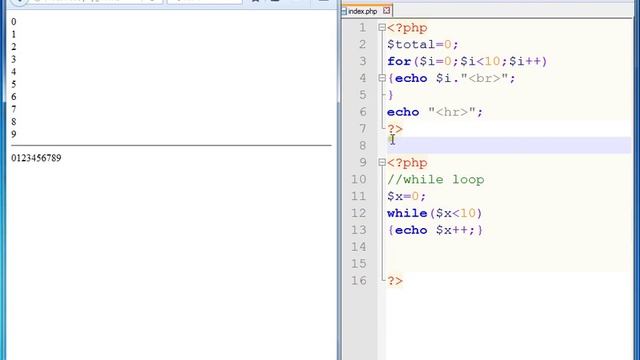Screen dimensions: 640x360
Task: Click the 0123456789 output text in the browser
Action: click(x=36, y=158)
